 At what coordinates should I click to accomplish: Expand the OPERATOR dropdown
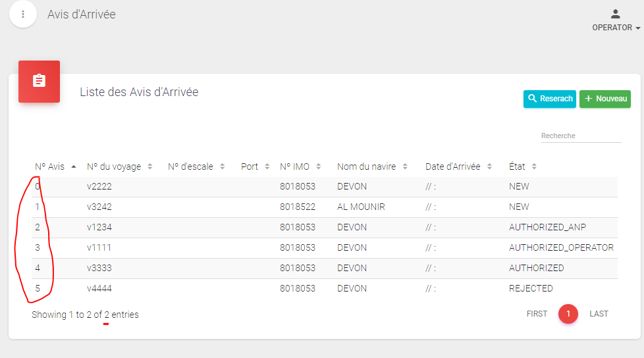click(616, 28)
